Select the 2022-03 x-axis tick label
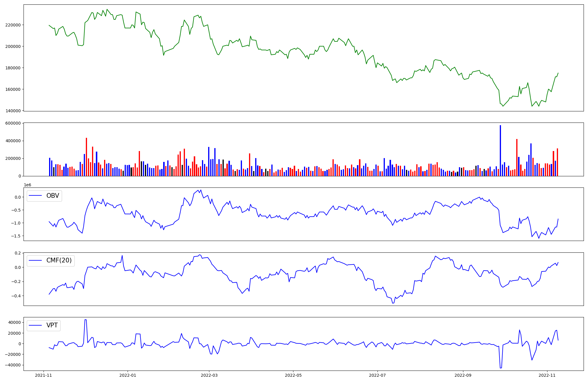588x382 pixels. point(209,375)
